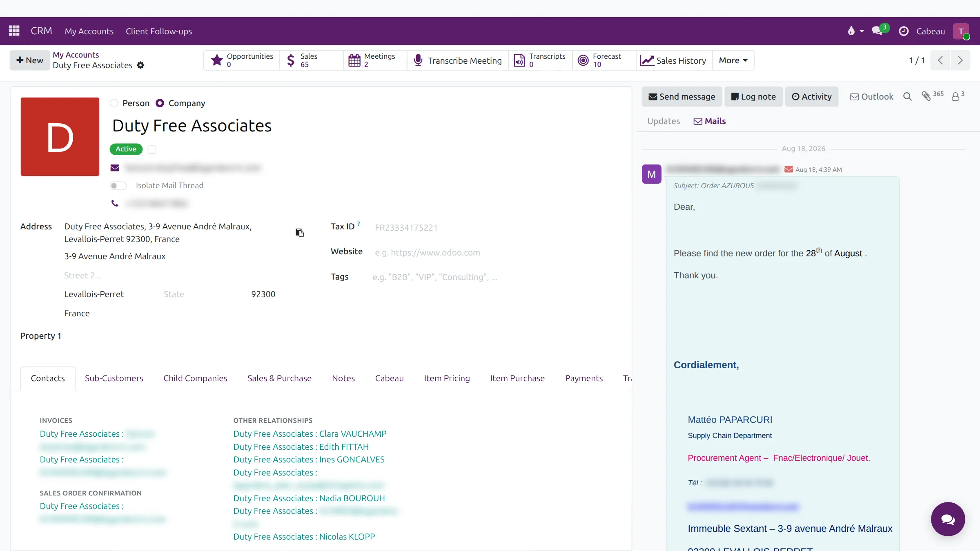
Task: Open Item Pricing tab
Action: click(447, 378)
